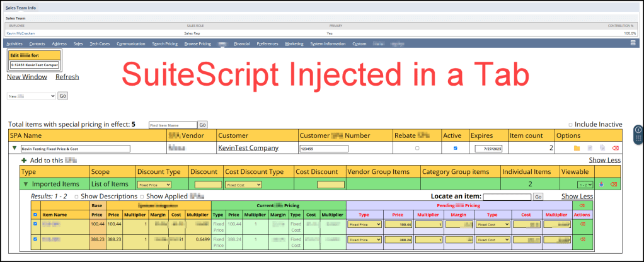Click the red delete icon in SPA Options

(x=615, y=148)
